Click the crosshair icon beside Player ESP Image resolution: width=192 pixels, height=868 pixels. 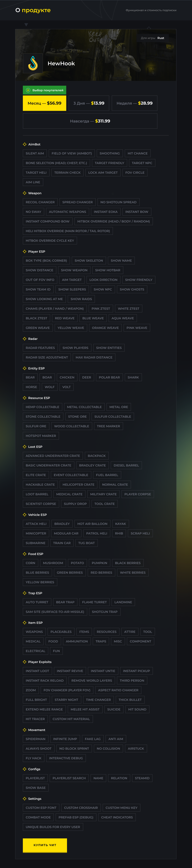point(25,251)
